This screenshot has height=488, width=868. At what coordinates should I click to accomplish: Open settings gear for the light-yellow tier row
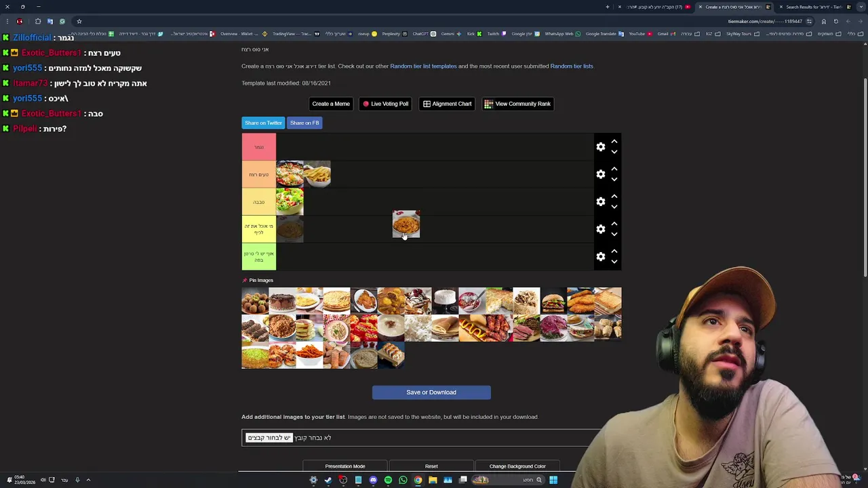point(600,202)
